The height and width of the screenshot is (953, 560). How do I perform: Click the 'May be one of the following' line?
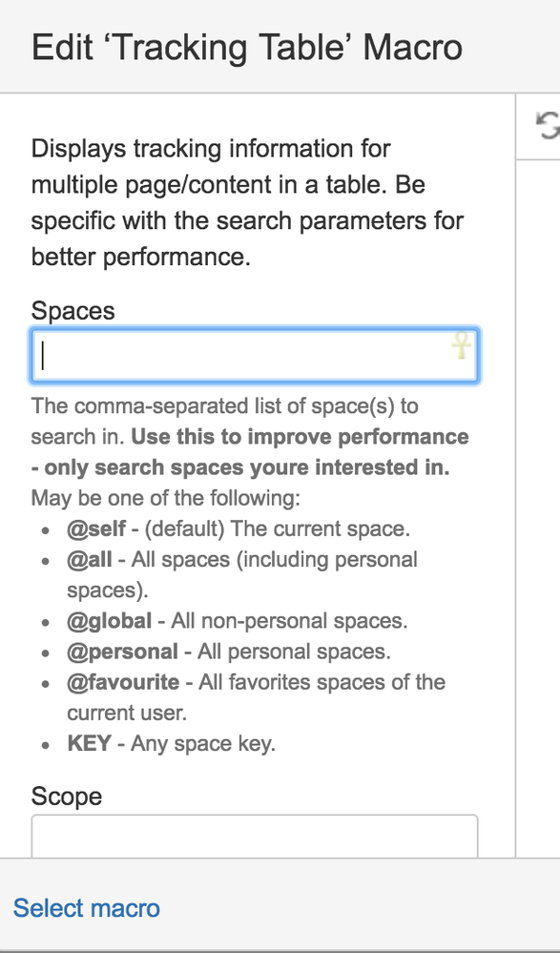(x=165, y=498)
